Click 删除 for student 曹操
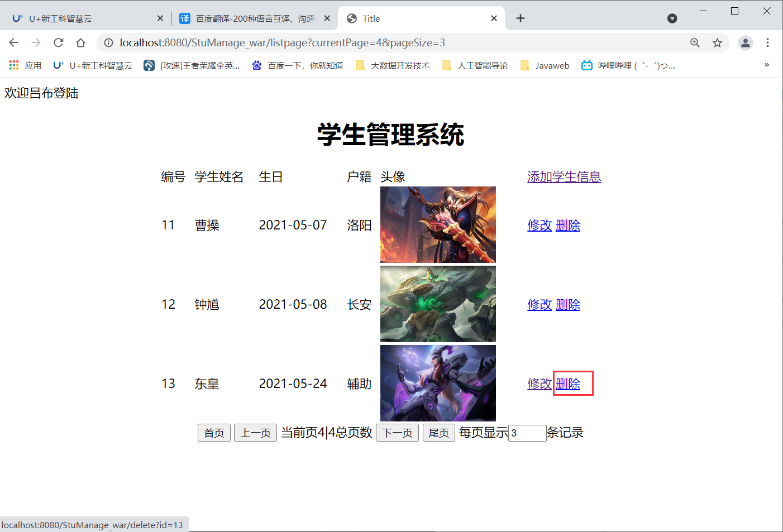The width and height of the screenshot is (783, 532). [x=568, y=226]
